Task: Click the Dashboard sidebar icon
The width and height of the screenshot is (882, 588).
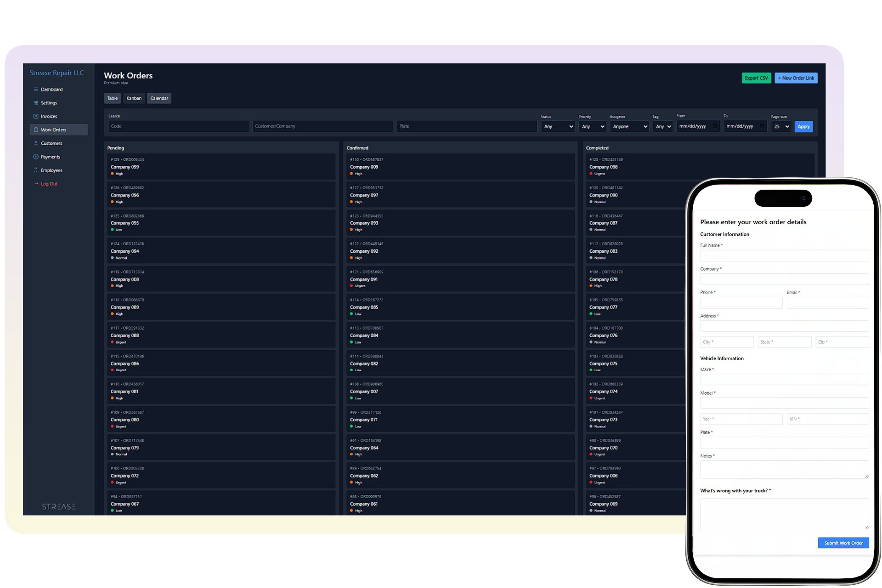Action: coord(36,90)
